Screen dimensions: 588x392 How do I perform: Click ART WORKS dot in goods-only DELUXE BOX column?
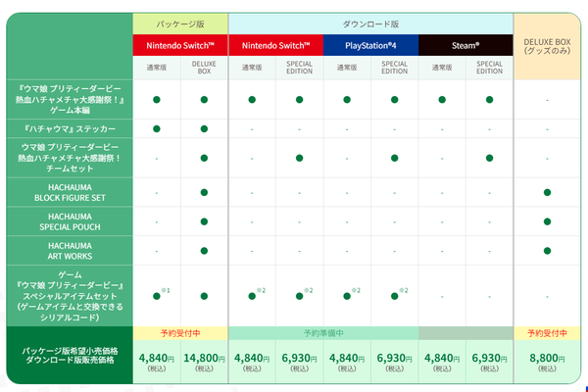coord(547,251)
